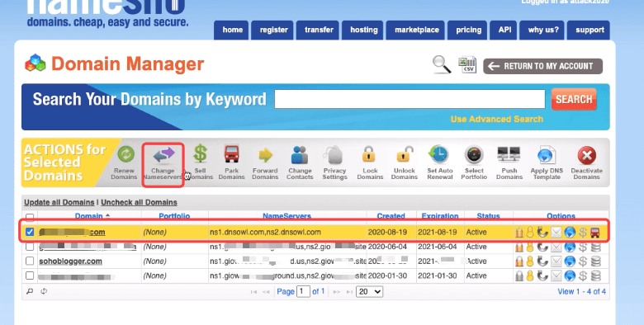The image size is (644, 325).
Task: Check the box for the 2020-01-30 domain
Action: pos(30,276)
